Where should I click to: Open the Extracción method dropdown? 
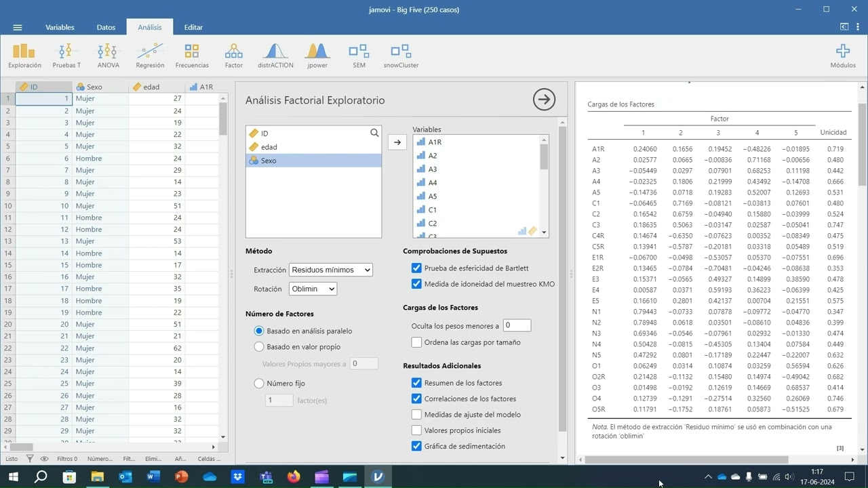[x=331, y=270]
